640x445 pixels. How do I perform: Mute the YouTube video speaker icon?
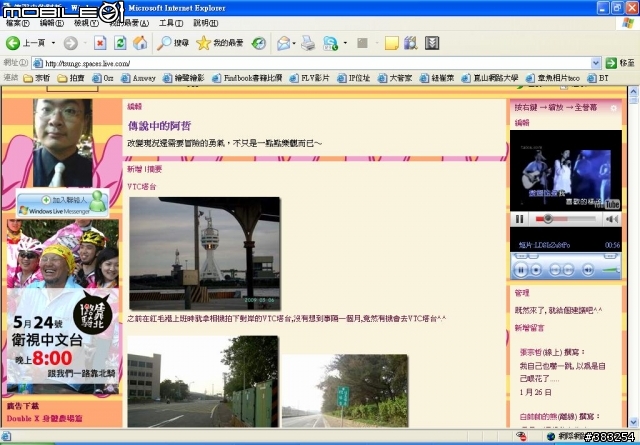click(612, 219)
